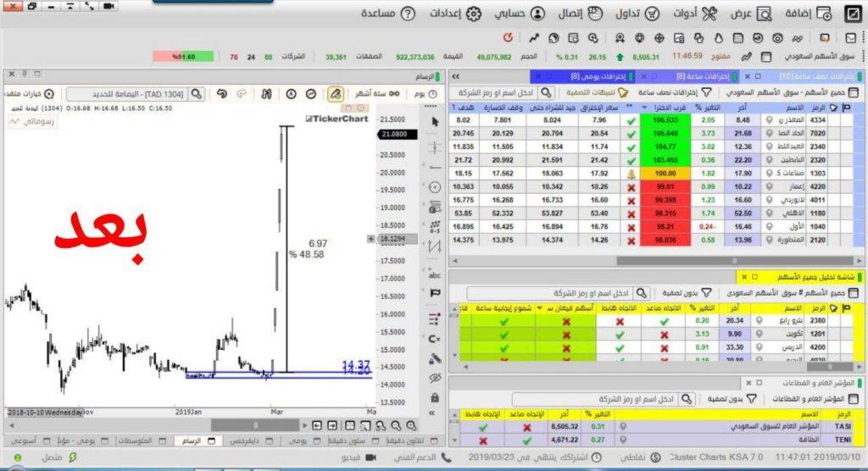This screenshot has height=471, width=868.
Task: Click company search field in index panel
Action: tap(595, 399)
